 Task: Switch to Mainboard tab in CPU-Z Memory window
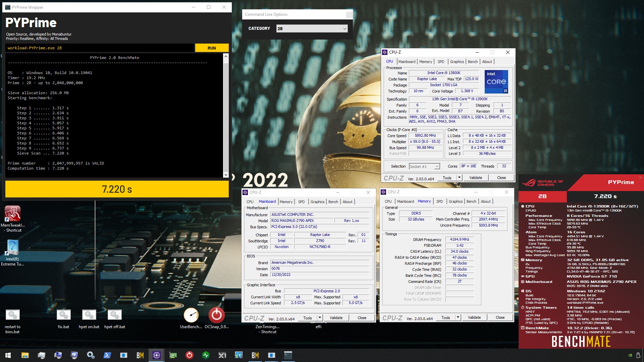[x=406, y=201]
